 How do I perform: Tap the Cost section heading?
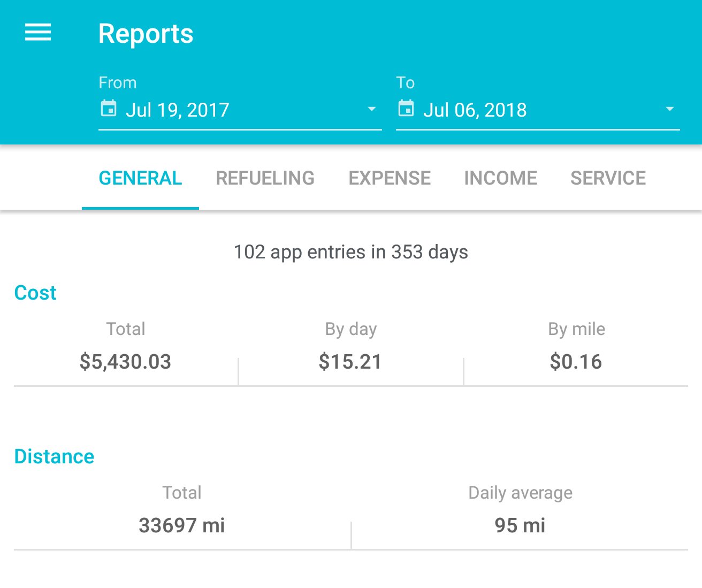pyautogui.click(x=35, y=293)
